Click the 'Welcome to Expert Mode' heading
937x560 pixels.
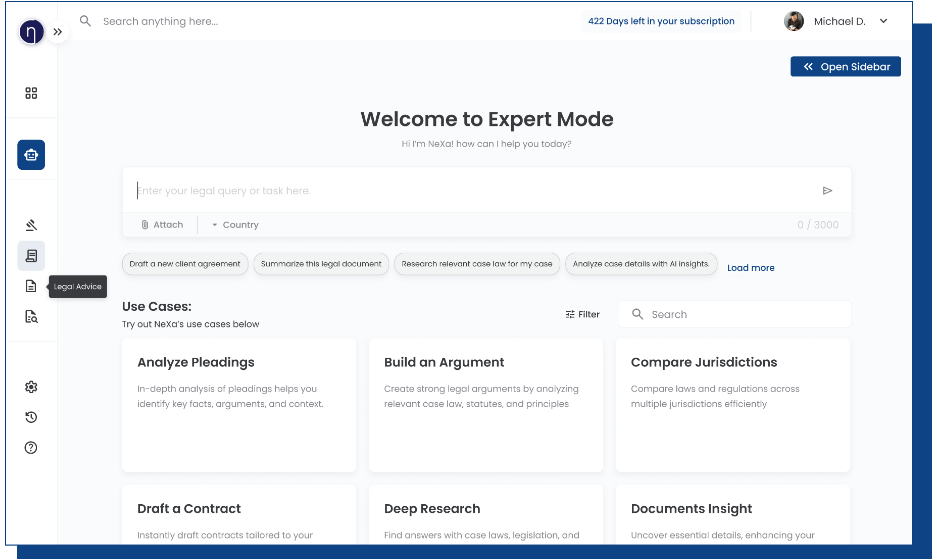point(487,119)
